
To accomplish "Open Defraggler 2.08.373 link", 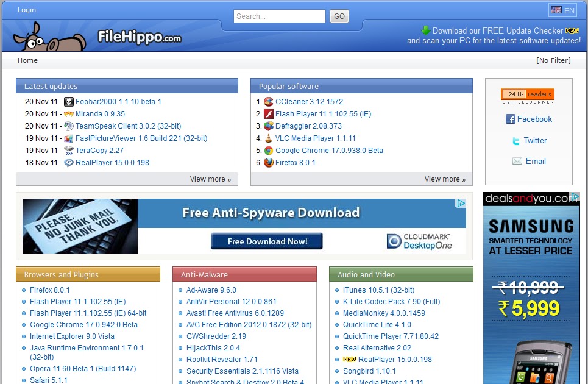I will point(309,126).
